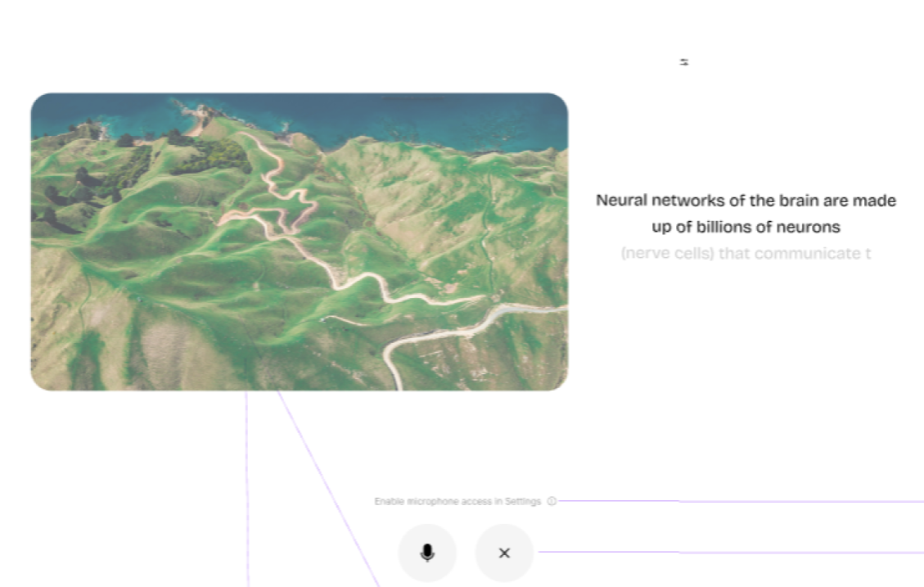Click the info icon beside microphone notice
924x587 pixels.
pyautogui.click(x=552, y=501)
